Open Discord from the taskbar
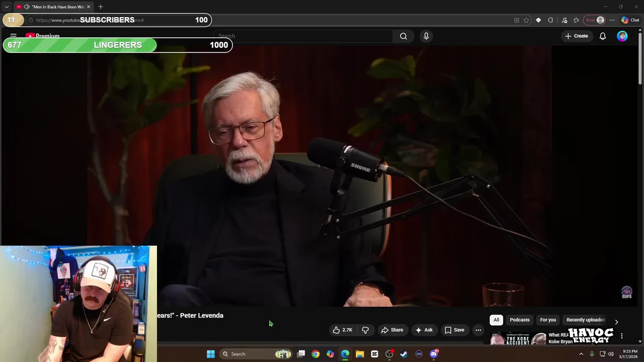This screenshot has width=644, height=362. pos(434,354)
